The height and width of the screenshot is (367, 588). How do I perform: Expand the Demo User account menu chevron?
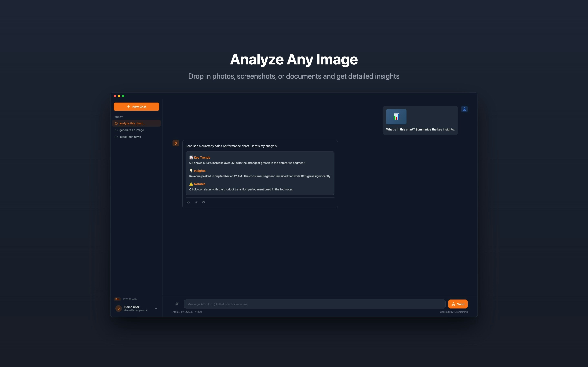coord(156,308)
